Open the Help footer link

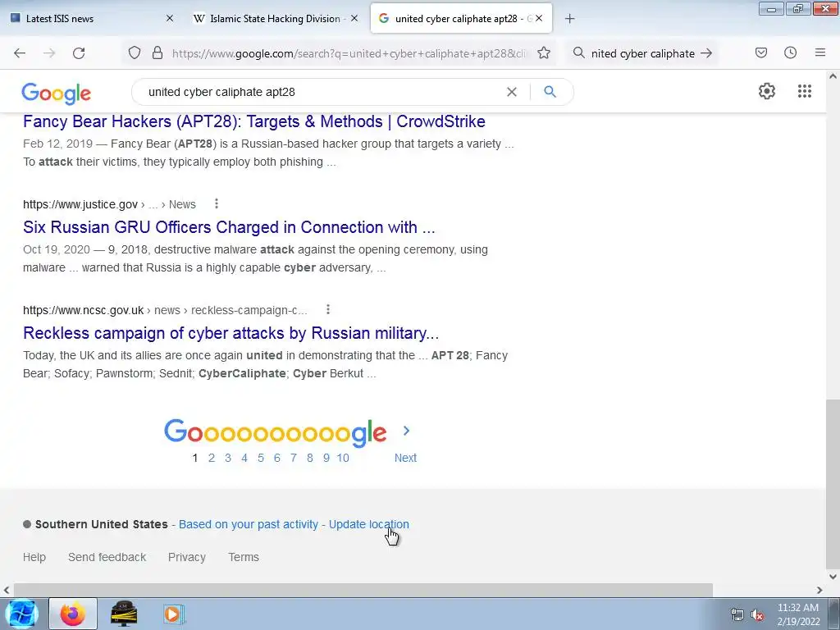[34, 557]
